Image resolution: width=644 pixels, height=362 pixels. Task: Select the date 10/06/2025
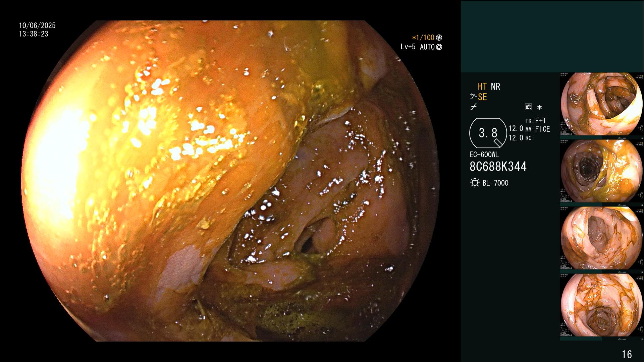[x=37, y=25]
